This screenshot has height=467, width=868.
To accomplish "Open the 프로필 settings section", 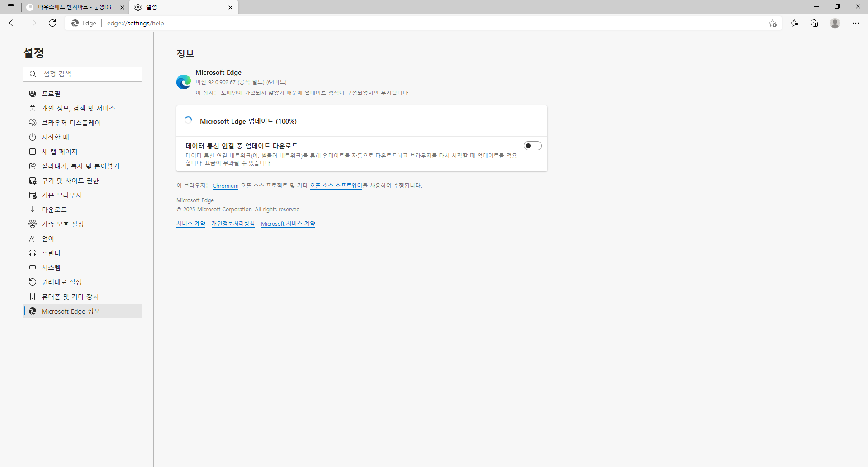I will click(x=51, y=94).
